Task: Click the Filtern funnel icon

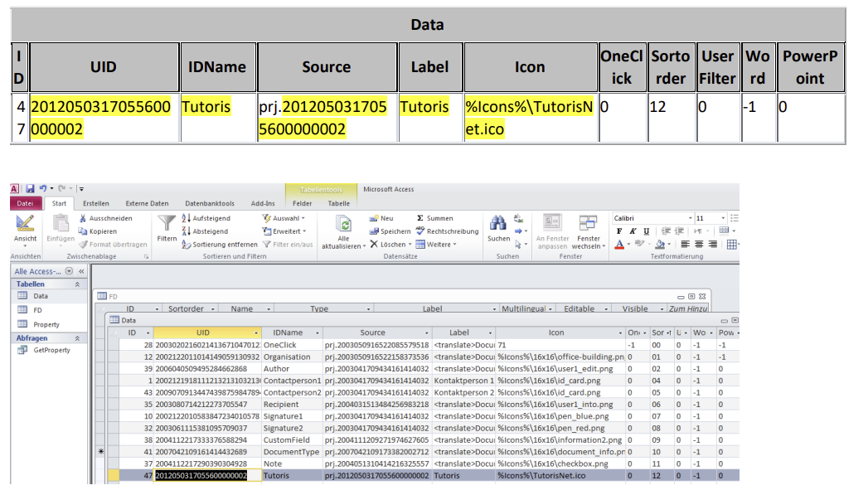Action: point(167,223)
